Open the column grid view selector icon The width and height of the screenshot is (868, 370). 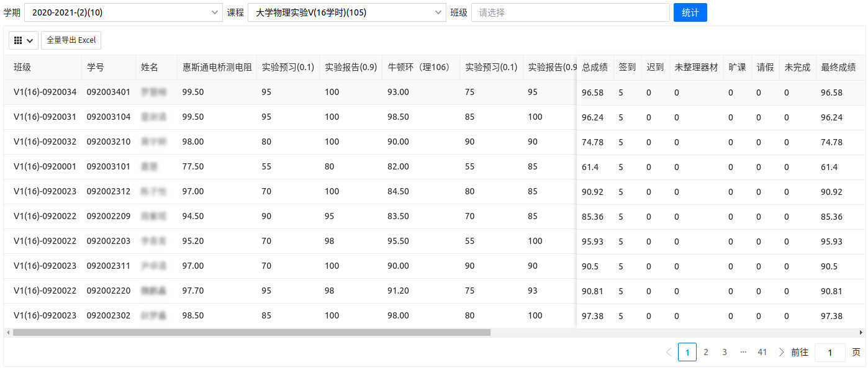pos(24,40)
